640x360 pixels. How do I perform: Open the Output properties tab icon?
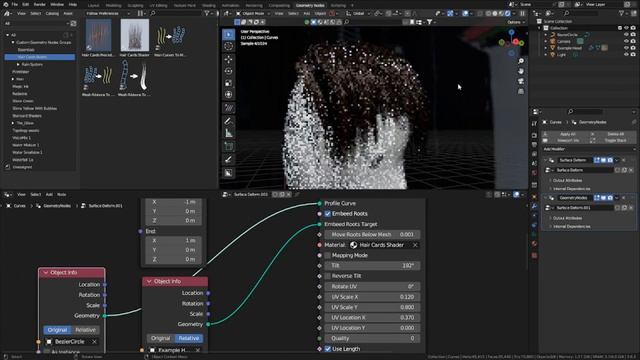click(x=534, y=145)
